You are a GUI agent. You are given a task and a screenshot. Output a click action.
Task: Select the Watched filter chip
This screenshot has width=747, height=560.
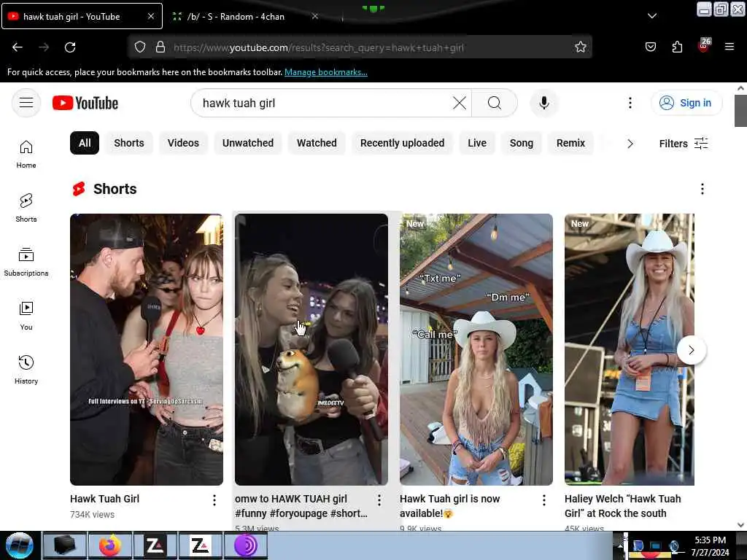pyautogui.click(x=317, y=143)
